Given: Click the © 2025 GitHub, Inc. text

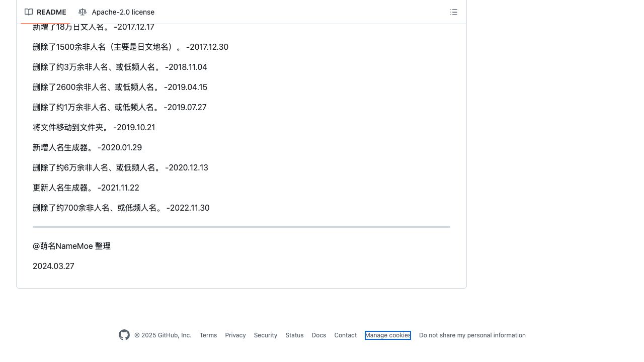Looking at the screenshot, I should [163, 335].
